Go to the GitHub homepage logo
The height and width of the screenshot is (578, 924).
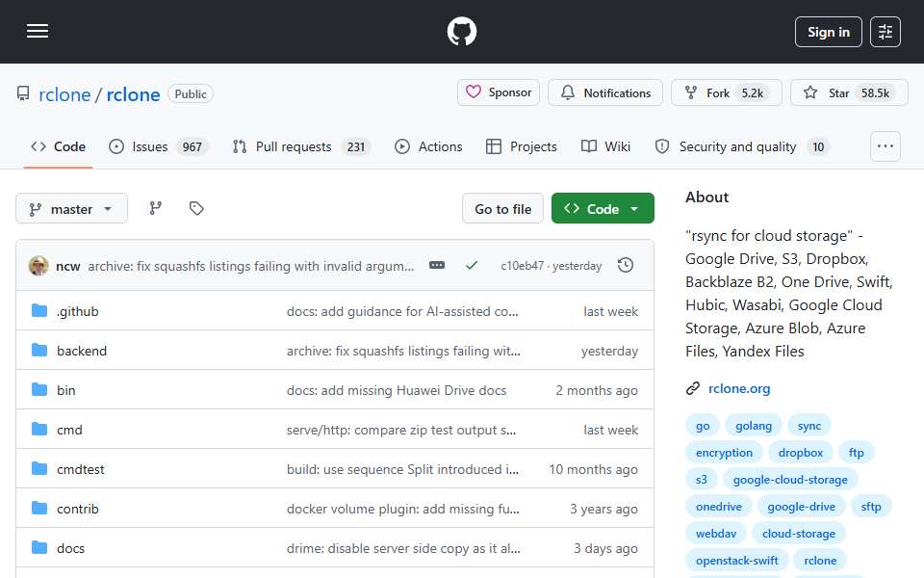pos(461,31)
